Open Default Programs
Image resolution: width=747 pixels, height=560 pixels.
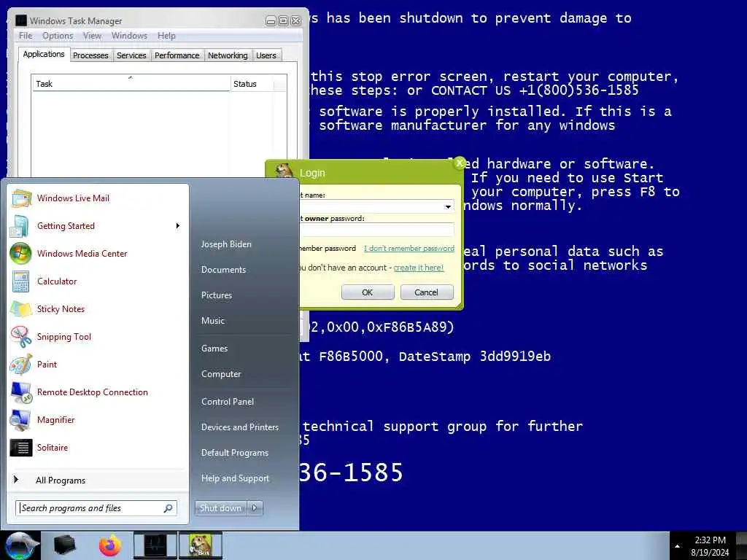click(x=234, y=453)
